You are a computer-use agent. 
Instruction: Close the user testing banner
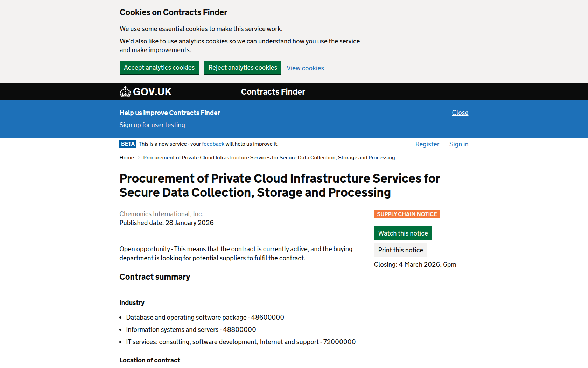click(x=460, y=113)
